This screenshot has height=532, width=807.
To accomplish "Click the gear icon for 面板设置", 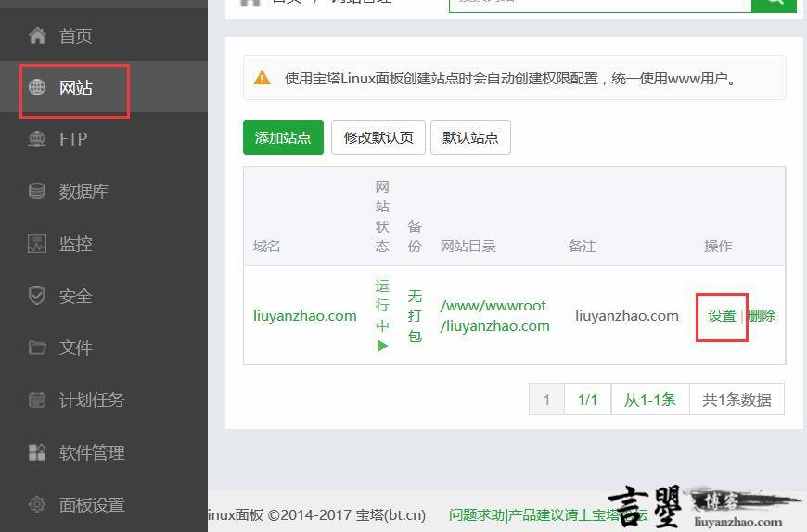I will coord(37,504).
